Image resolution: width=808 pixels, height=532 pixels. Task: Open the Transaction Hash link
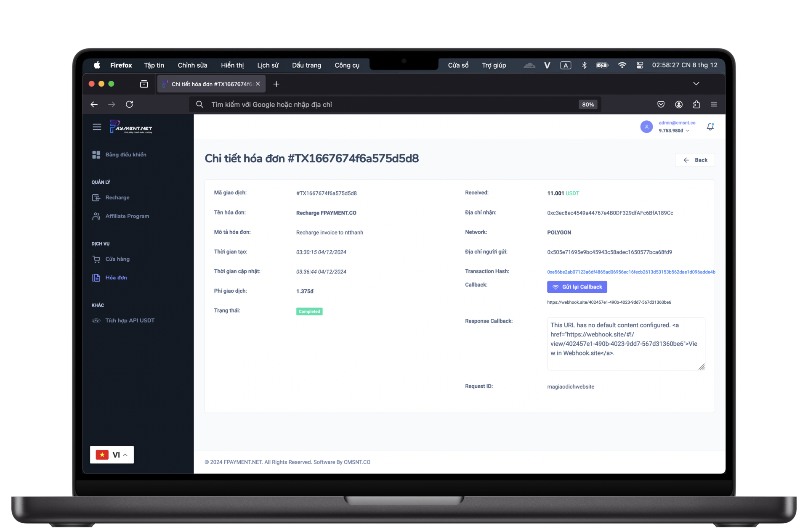point(630,272)
